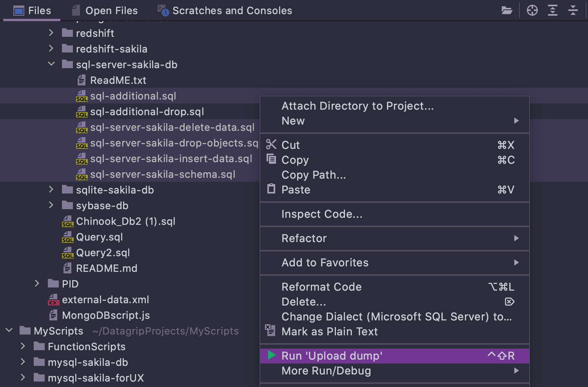
Task: Select the README.md file
Action: (x=107, y=268)
